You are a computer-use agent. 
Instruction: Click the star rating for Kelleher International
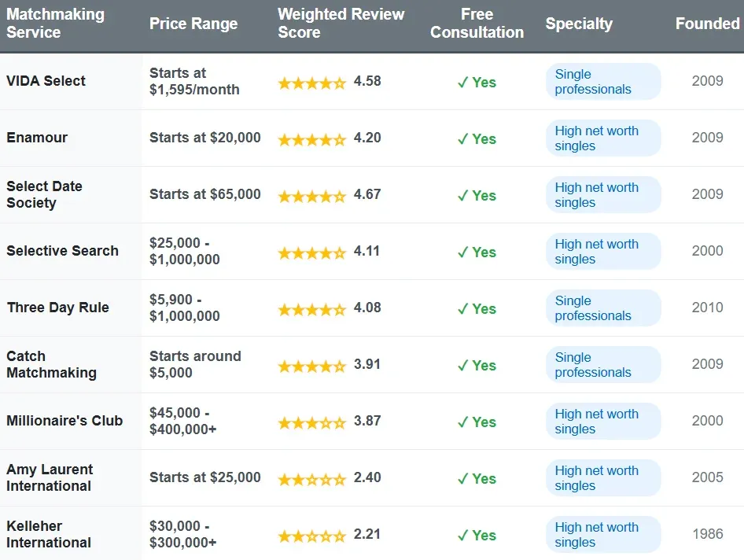[311, 536]
